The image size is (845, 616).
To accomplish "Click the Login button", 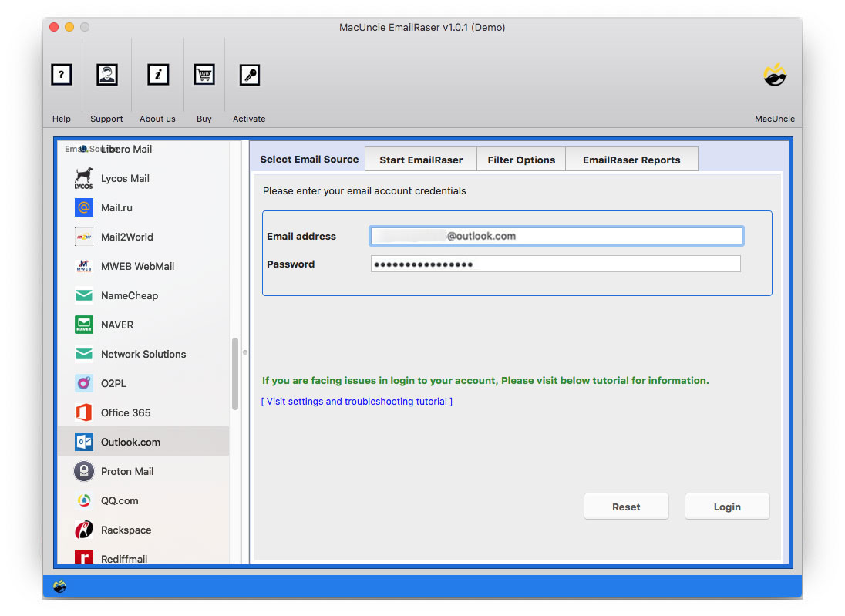I will click(727, 507).
